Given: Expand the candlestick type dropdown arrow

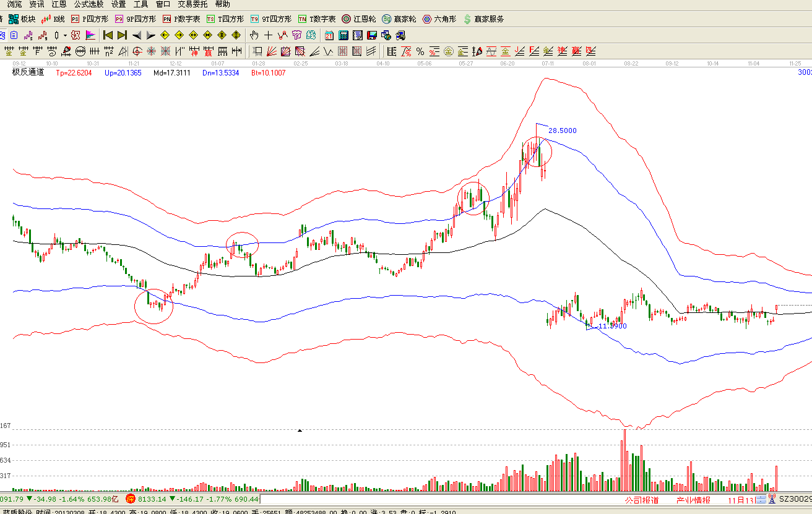Looking at the screenshot, I should coord(64,35).
